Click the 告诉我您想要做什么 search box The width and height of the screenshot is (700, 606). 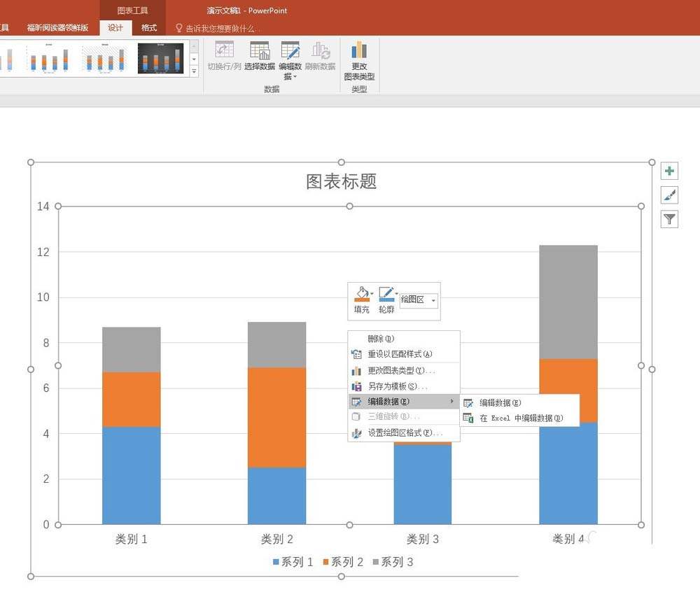pyautogui.click(x=224, y=28)
